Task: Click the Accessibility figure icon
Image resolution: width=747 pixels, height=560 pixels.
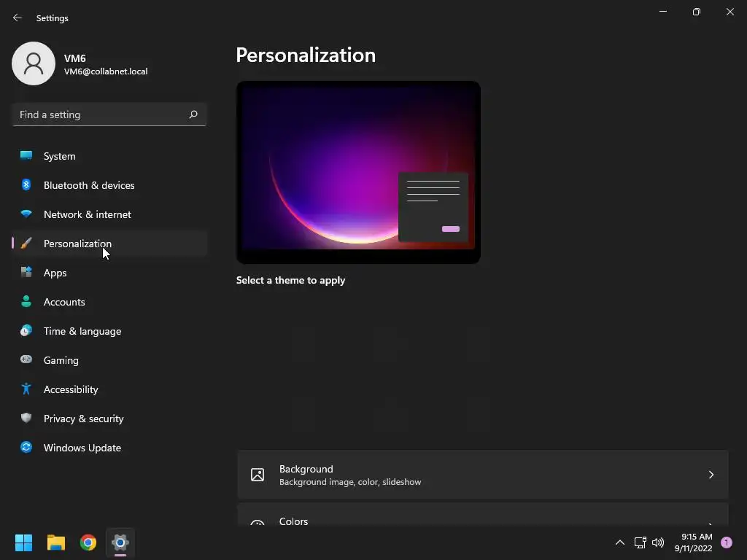Action: pos(26,389)
